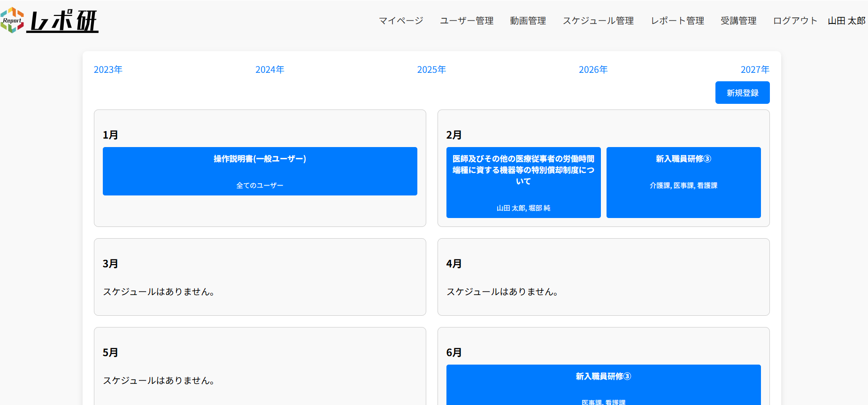Open the 医師及びその他の医療従事者 schedule card
This screenshot has width=868, height=405.
coord(523,182)
